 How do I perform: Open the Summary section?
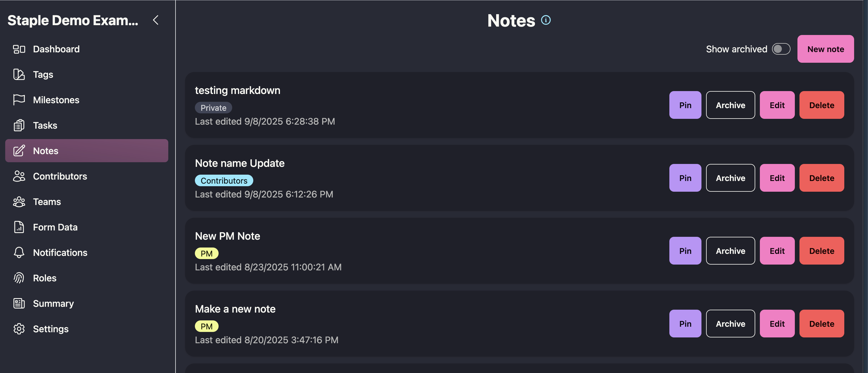click(53, 303)
